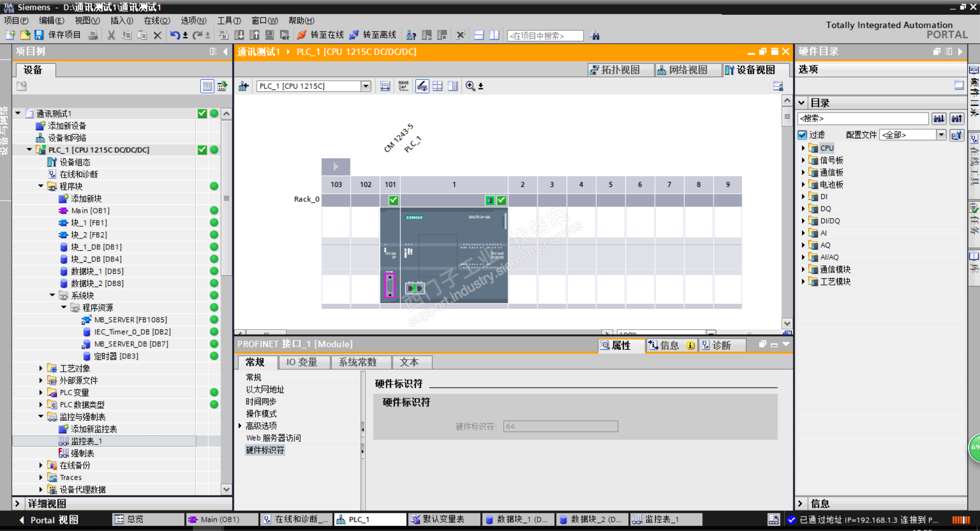This screenshot has width=980, height=531.
Task: Click the paste icon in the toolbar
Action: pos(142,35)
